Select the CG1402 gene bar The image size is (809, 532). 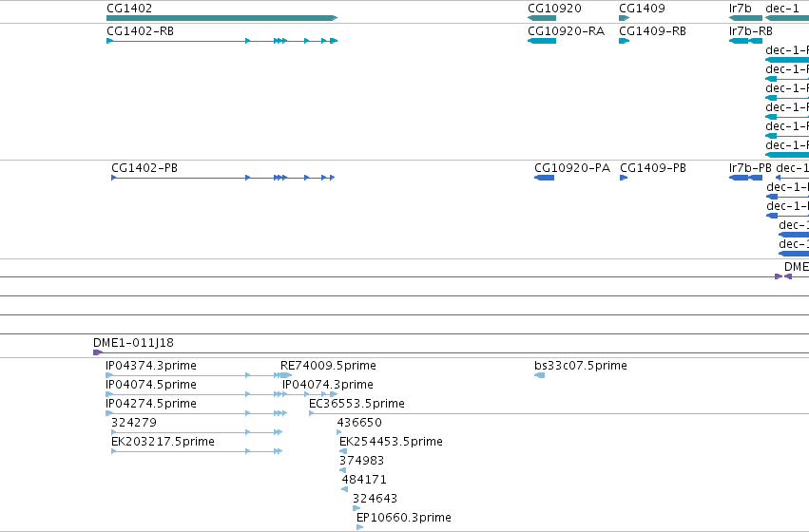[222, 18]
